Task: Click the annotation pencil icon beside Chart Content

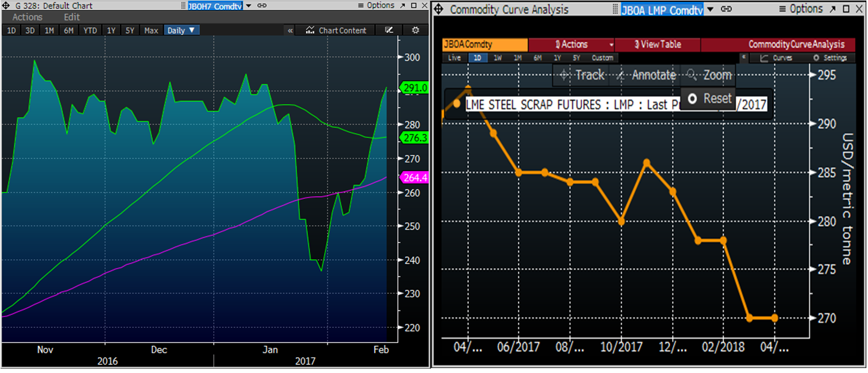Action: (389, 30)
